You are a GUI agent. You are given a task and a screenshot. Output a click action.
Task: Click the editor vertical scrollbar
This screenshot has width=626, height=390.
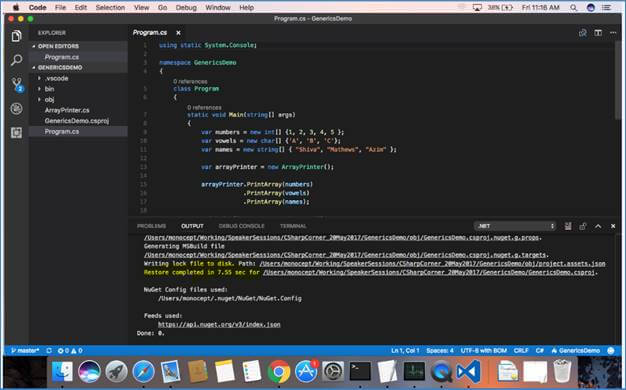click(618, 80)
